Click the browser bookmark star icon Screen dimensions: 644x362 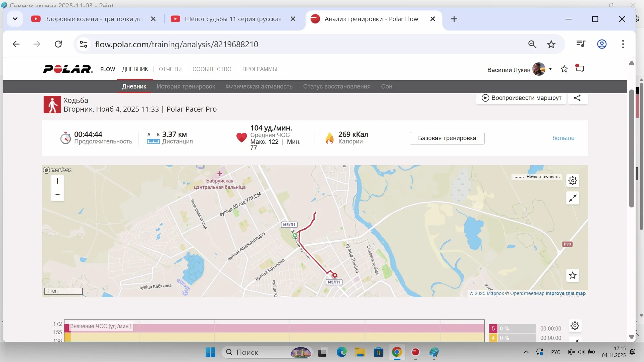pos(551,44)
